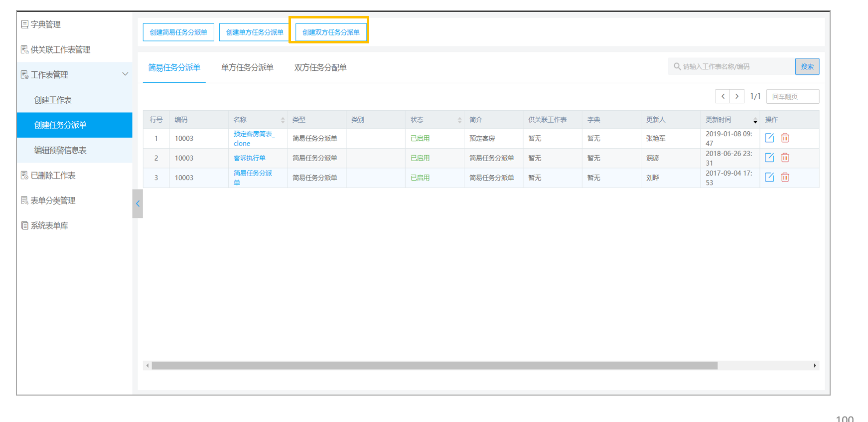Click the 供关联工作表管理 sidebar icon

coord(24,49)
